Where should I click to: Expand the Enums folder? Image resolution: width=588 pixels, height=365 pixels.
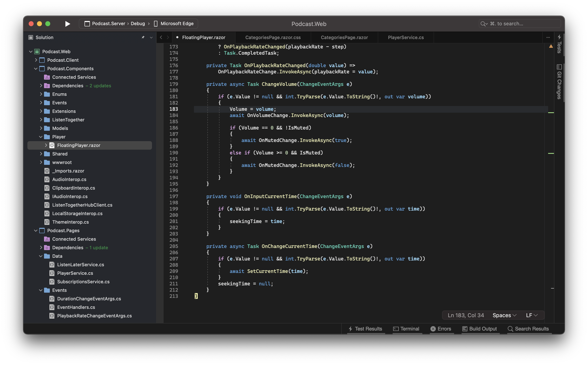pos(41,94)
